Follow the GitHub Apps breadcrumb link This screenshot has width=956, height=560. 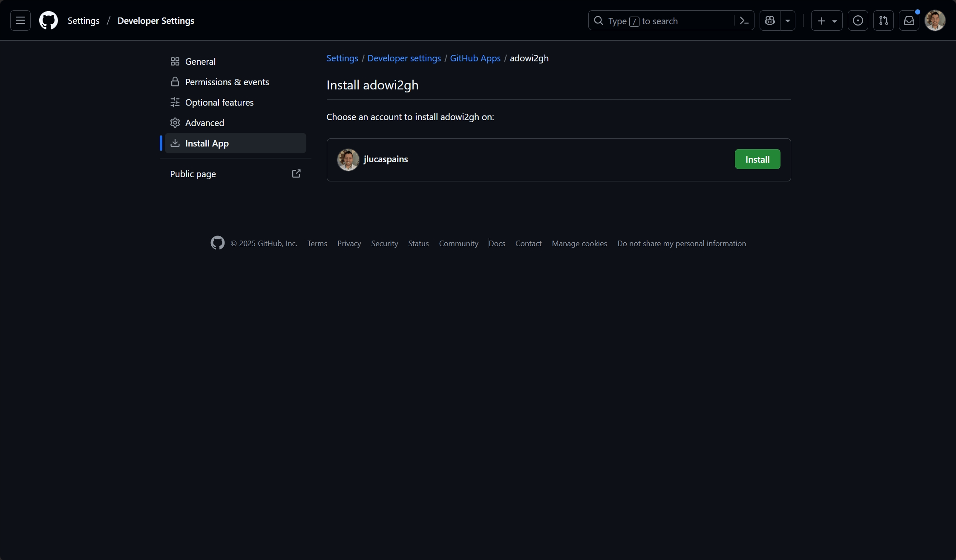pos(475,58)
